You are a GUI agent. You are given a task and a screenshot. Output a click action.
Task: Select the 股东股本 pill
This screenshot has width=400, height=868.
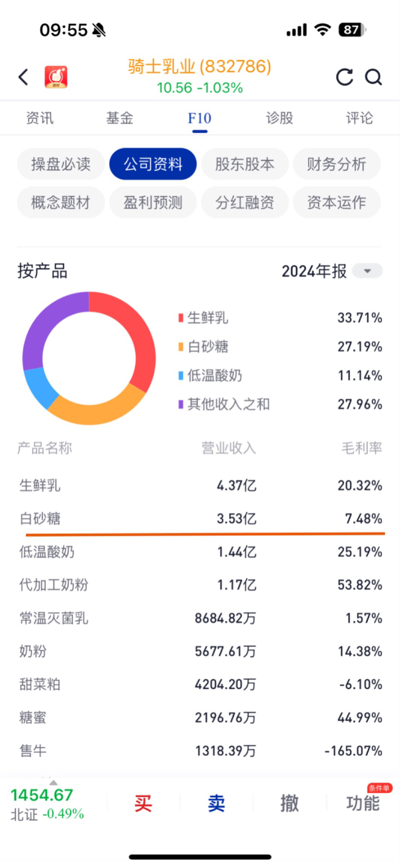(x=244, y=164)
